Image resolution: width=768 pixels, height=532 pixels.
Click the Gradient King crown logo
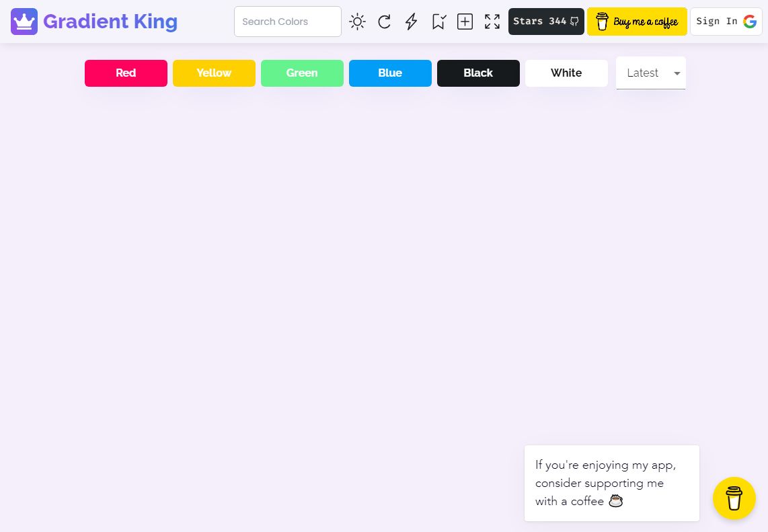click(x=24, y=22)
